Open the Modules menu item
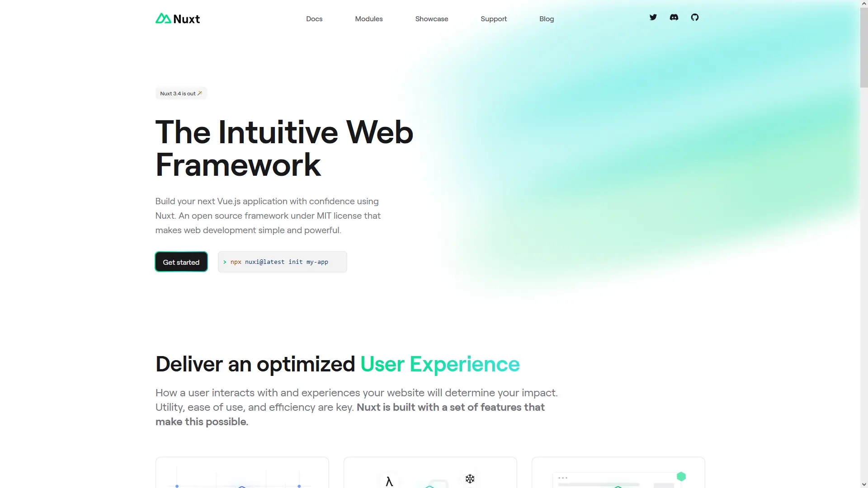Viewport: 868px width, 488px height. coord(368,19)
